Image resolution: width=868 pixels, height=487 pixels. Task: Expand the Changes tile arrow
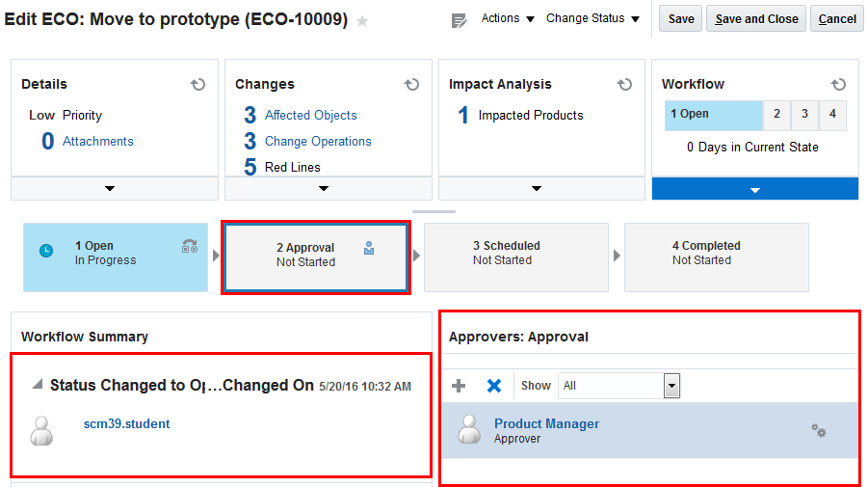(324, 188)
